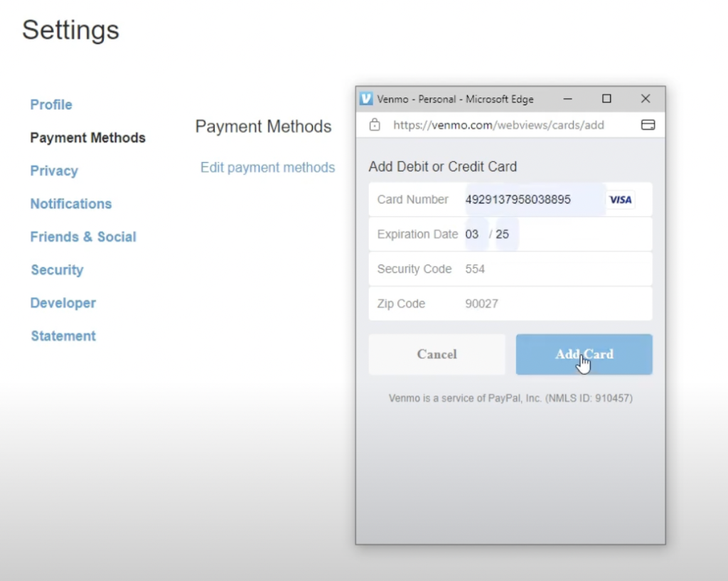Select Payment Methods in the sidebar
Image resolution: width=728 pixels, height=581 pixels.
click(87, 137)
